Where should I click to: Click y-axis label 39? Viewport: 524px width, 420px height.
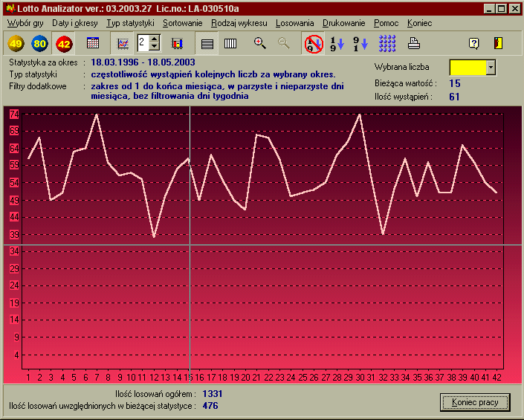[14, 235]
